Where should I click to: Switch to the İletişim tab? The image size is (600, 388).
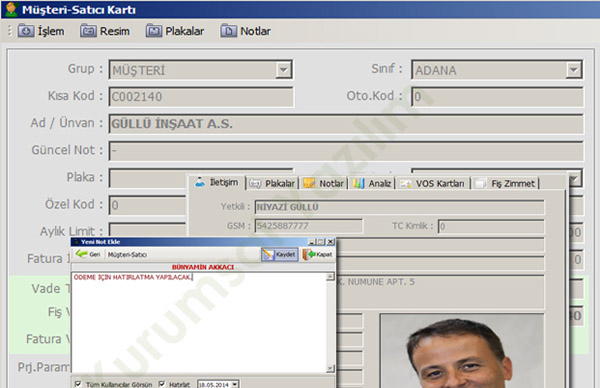(217, 183)
